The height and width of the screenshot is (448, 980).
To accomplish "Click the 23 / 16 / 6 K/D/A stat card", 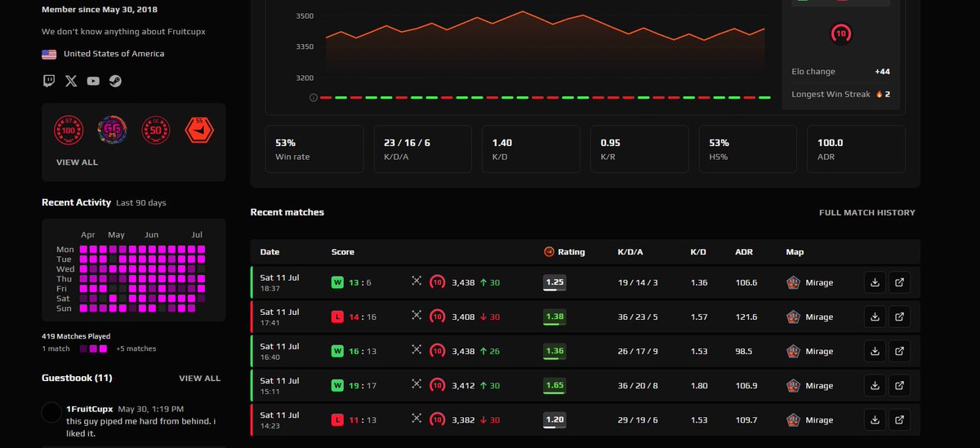I will 422,149.
